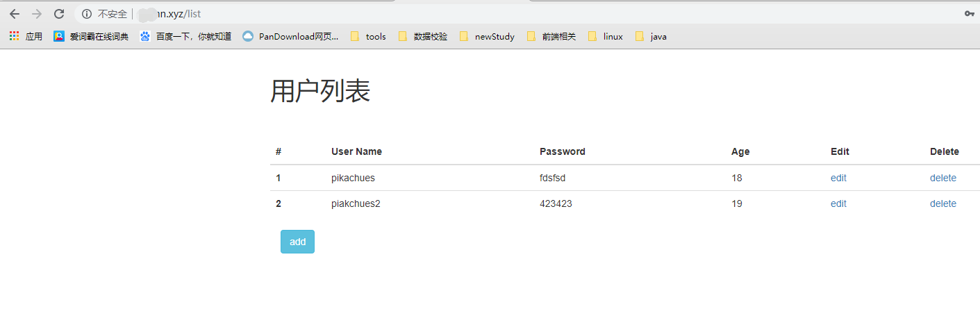Click delete link for piakchues2
The width and height of the screenshot is (980, 325).
pos(943,203)
